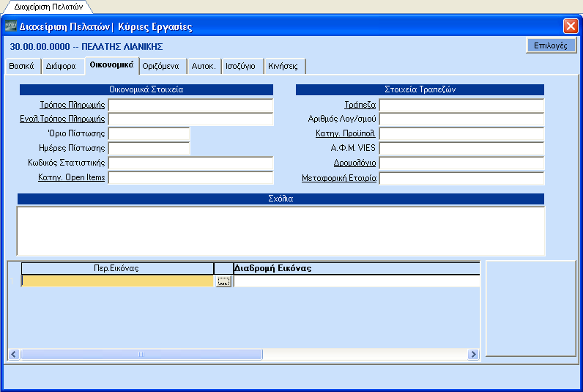583x392 pixels.
Task: Click the application icon in title bar
Action: [11, 26]
